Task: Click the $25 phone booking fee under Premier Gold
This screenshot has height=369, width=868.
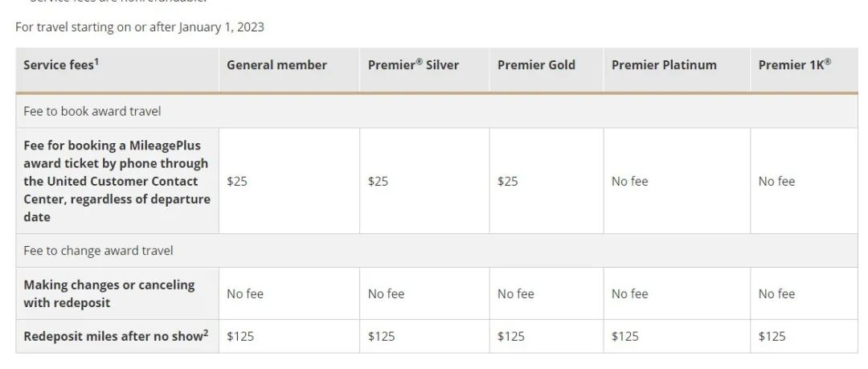Action: [507, 182]
